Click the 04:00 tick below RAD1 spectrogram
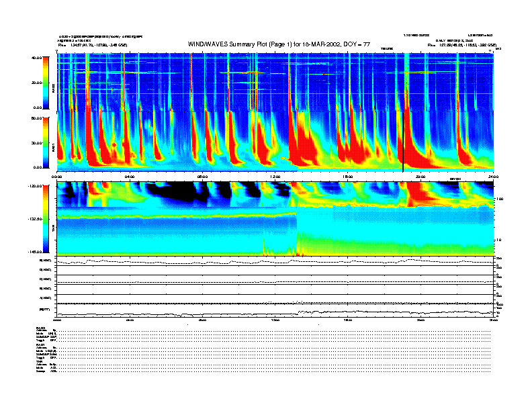This screenshot has width=532, height=411. [130, 177]
